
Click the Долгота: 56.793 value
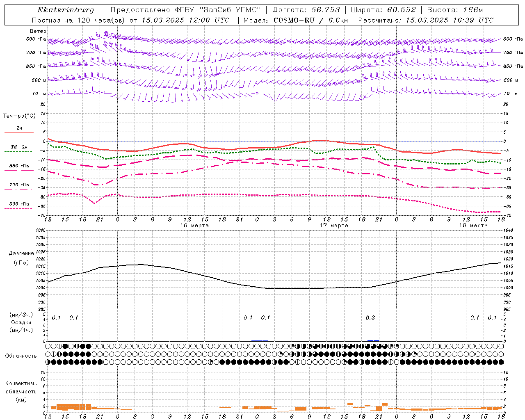pos(306,10)
